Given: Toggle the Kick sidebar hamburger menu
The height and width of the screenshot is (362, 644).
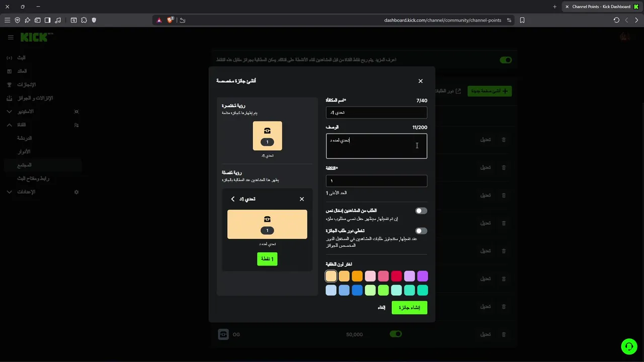Looking at the screenshot, I should (x=11, y=37).
